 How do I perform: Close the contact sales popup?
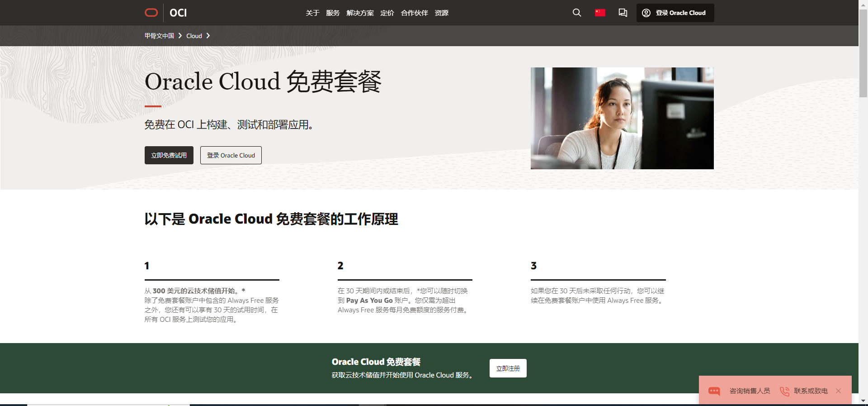click(839, 391)
